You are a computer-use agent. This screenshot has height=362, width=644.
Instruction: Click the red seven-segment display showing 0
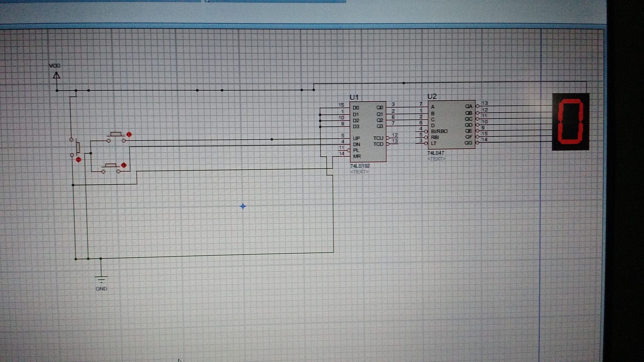click(x=570, y=122)
